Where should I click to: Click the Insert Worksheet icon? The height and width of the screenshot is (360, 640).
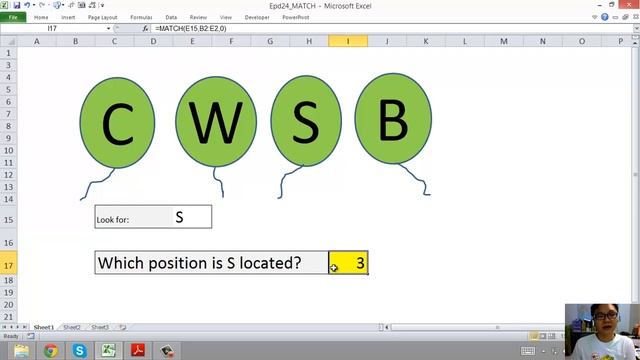tap(122, 327)
